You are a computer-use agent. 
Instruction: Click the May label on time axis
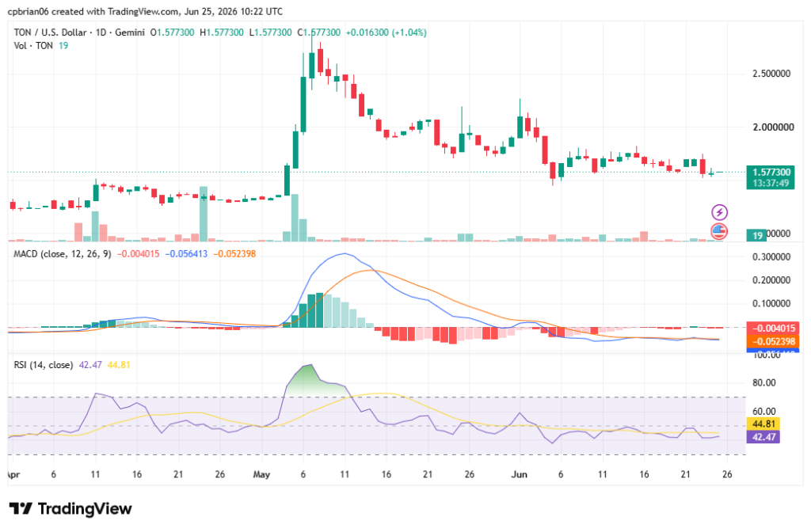coord(261,475)
